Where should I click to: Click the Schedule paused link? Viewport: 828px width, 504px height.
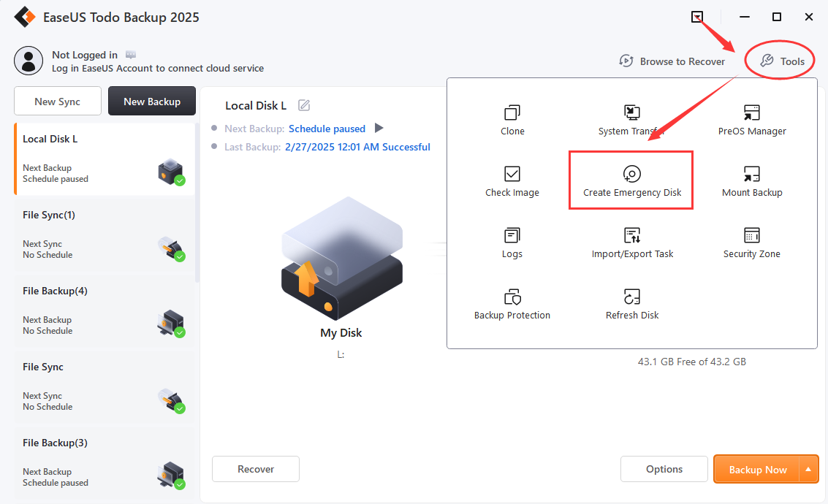tap(327, 129)
